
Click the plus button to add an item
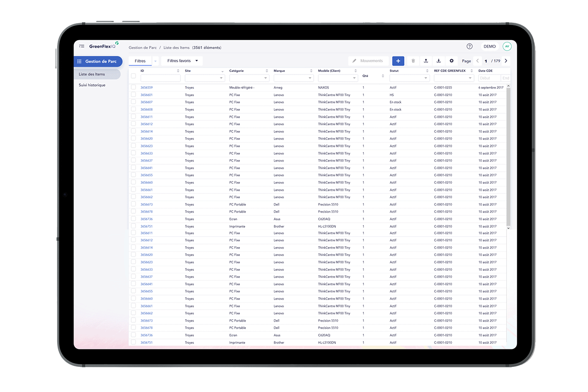(x=398, y=61)
